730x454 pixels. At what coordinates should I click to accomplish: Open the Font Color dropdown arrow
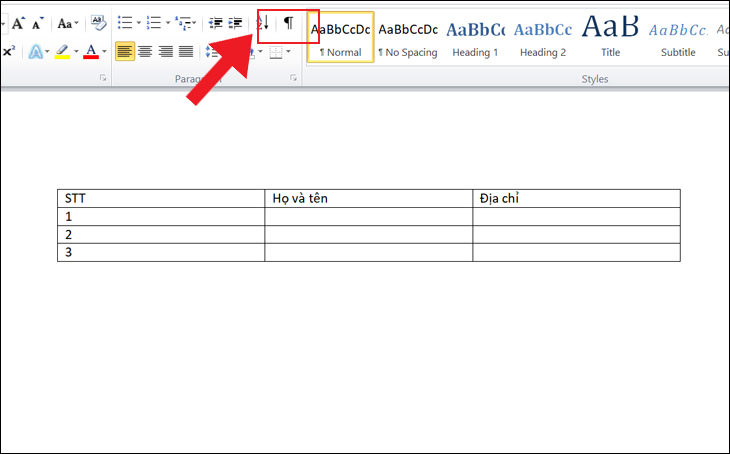pyautogui.click(x=104, y=51)
